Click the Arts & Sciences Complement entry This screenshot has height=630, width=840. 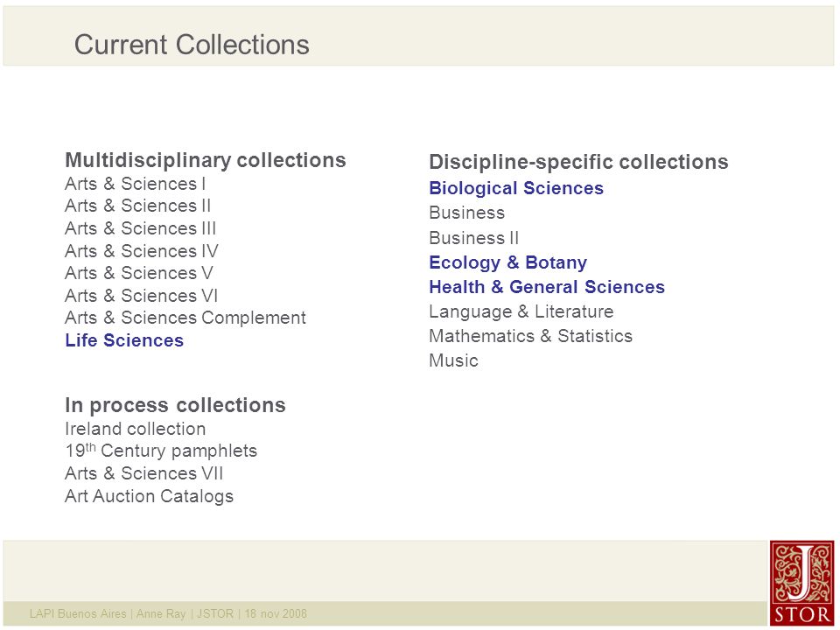(185, 318)
